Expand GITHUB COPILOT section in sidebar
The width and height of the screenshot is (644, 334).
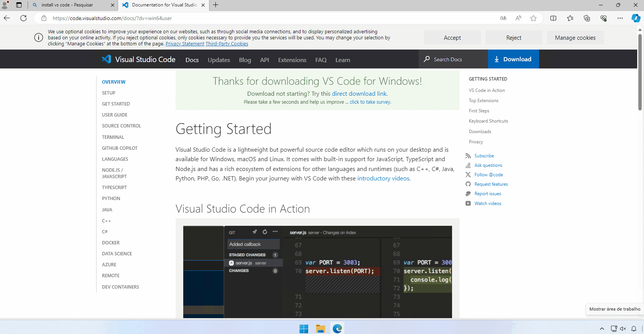click(x=120, y=148)
